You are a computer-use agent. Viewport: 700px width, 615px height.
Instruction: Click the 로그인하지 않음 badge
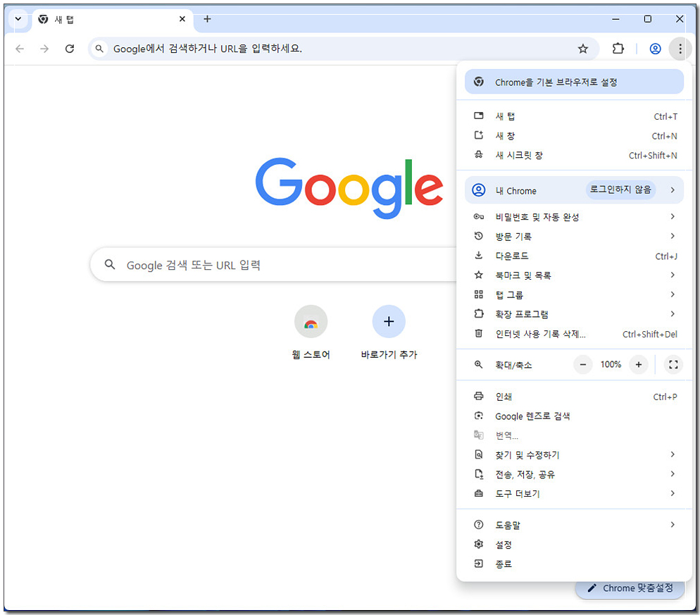tap(620, 190)
